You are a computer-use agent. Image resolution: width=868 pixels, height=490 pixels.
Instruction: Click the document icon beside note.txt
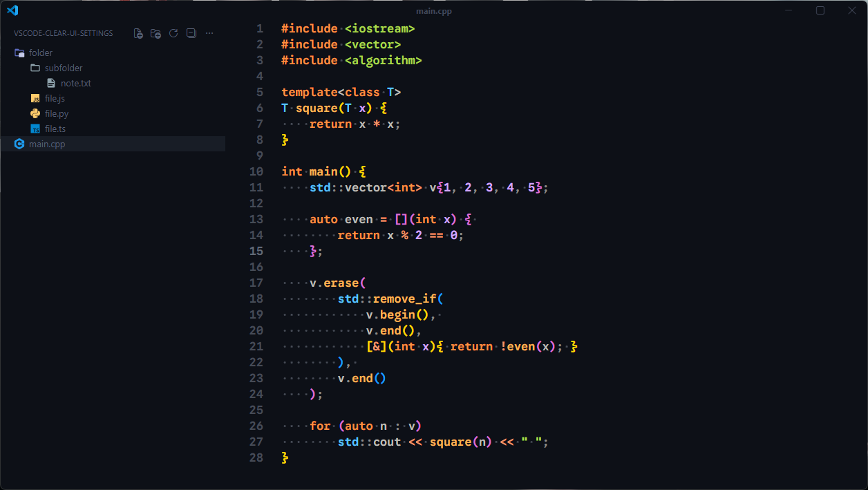pyautogui.click(x=51, y=83)
